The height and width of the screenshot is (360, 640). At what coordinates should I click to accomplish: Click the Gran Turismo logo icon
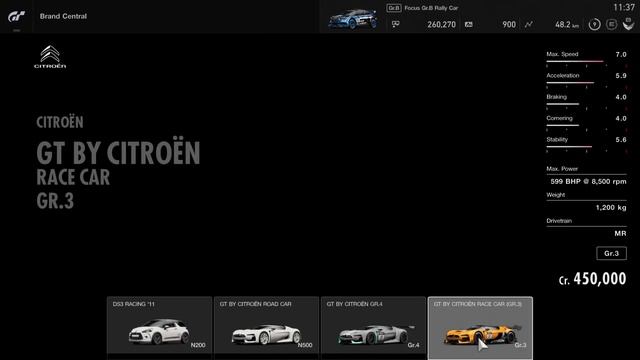[x=16, y=16]
